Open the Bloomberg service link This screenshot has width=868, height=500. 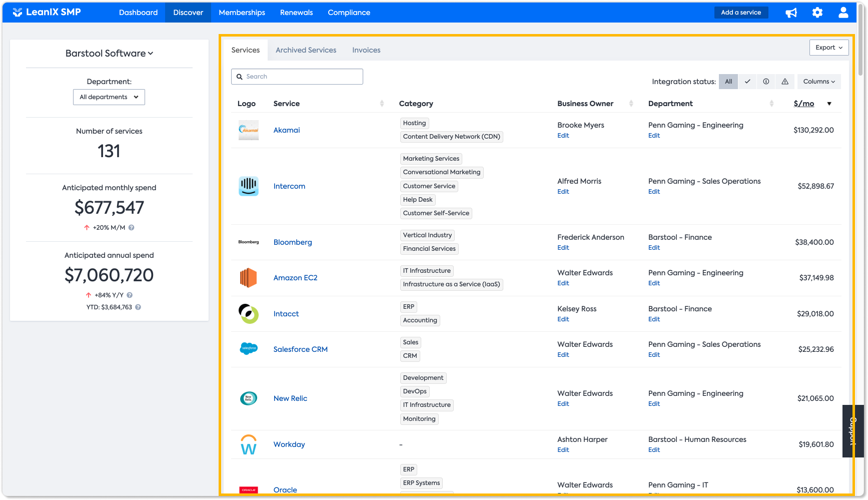pos(293,242)
